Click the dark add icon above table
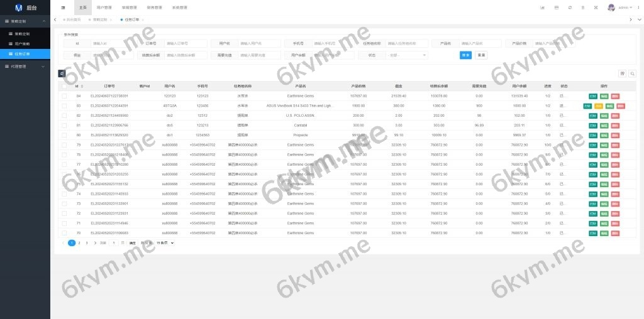Viewport: 644px width, 319px height. click(x=62, y=73)
